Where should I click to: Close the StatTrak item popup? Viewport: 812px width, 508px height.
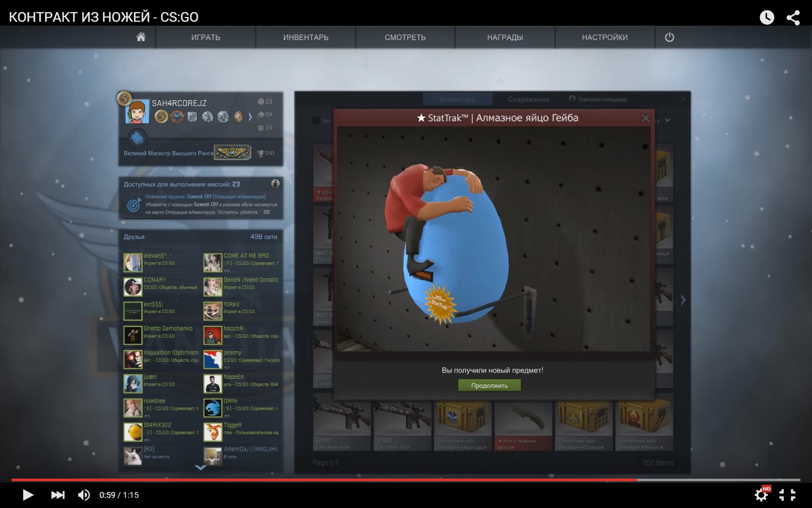pos(645,118)
